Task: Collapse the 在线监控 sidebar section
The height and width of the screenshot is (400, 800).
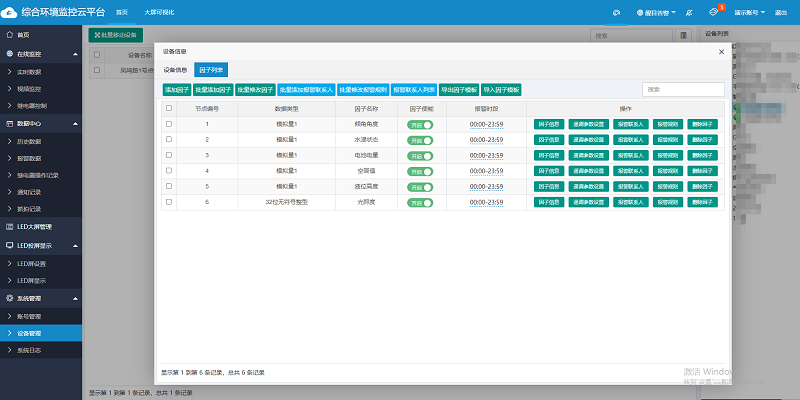Action: pyautogui.click(x=76, y=52)
